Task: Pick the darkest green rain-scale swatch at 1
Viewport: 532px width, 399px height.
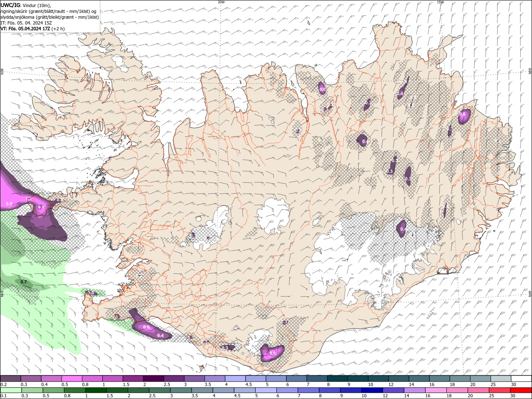Action: pos(96,390)
